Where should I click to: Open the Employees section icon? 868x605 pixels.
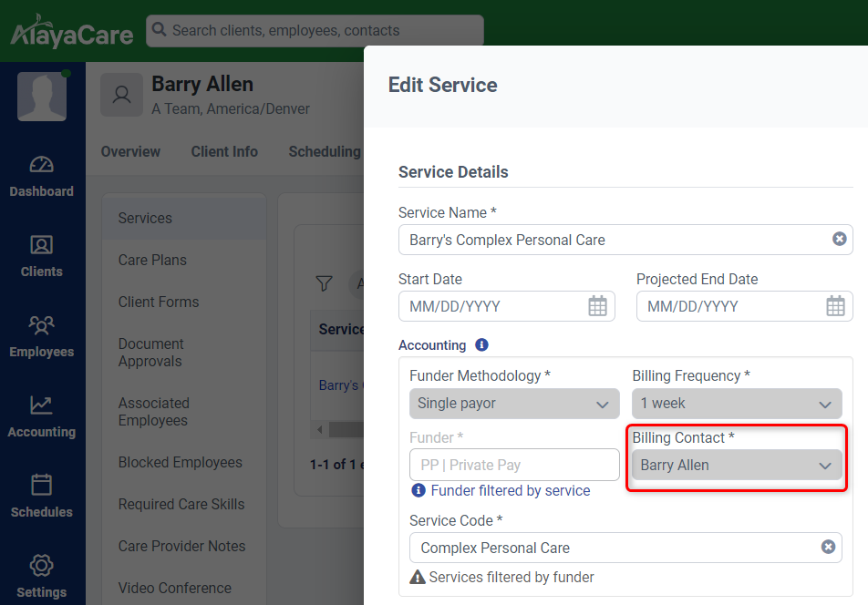pos(42,326)
